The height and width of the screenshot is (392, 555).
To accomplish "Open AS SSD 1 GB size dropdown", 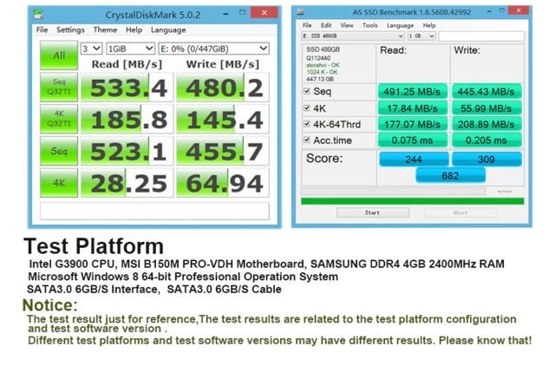I will click(421, 36).
